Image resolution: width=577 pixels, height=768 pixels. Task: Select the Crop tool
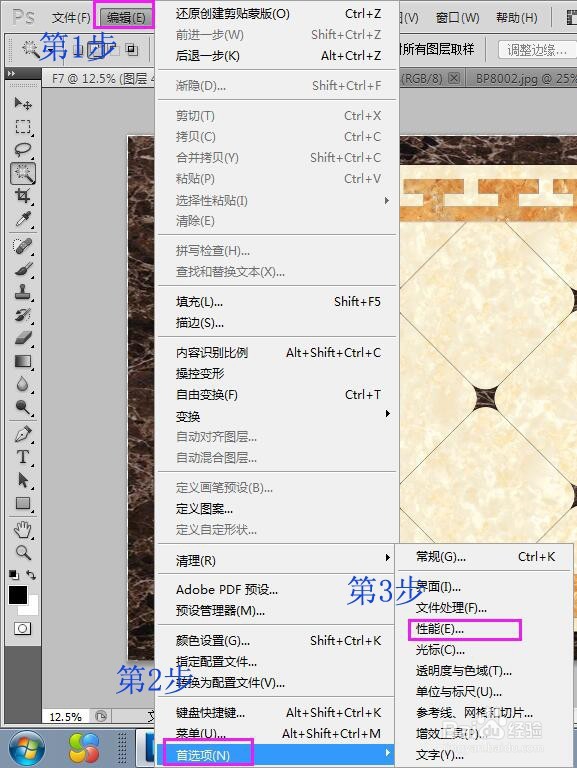click(23, 196)
